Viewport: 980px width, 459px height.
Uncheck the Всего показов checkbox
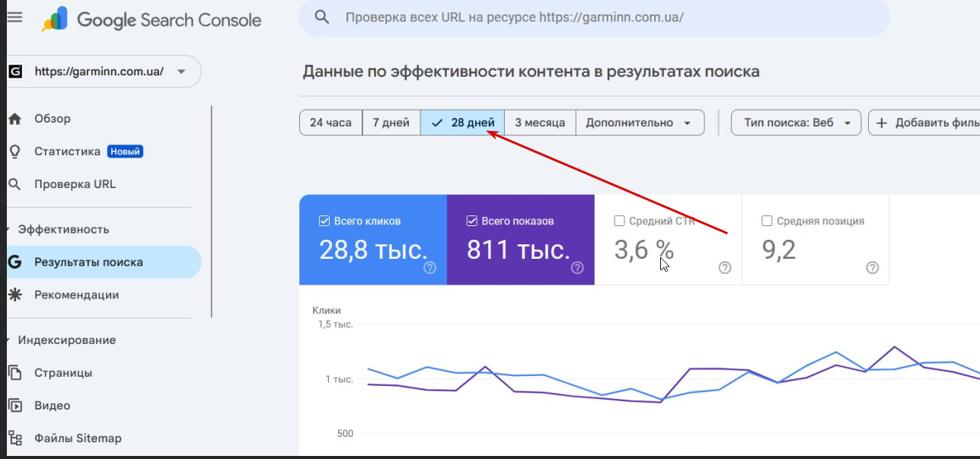click(x=471, y=222)
